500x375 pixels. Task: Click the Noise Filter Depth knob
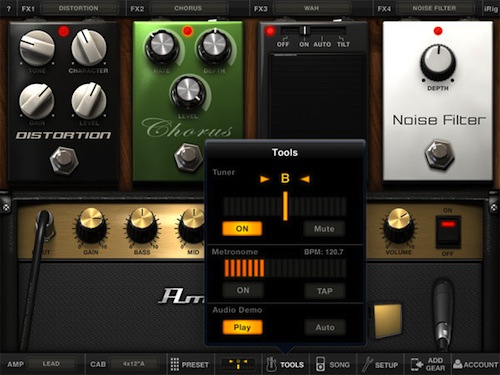point(438,62)
